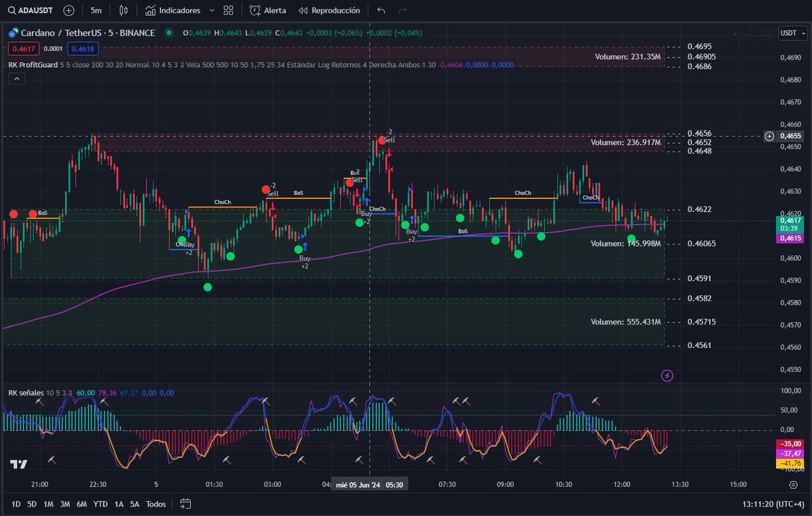Open chart settings gear on time axis
The image size is (812, 516).
click(793, 485)
